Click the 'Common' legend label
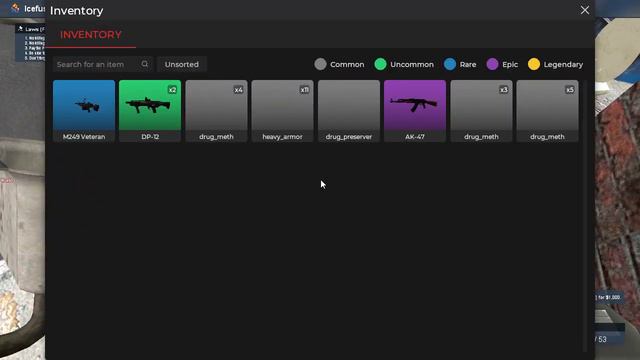The height and width of the screenshot is (360, 640). [x=347, y=64]
